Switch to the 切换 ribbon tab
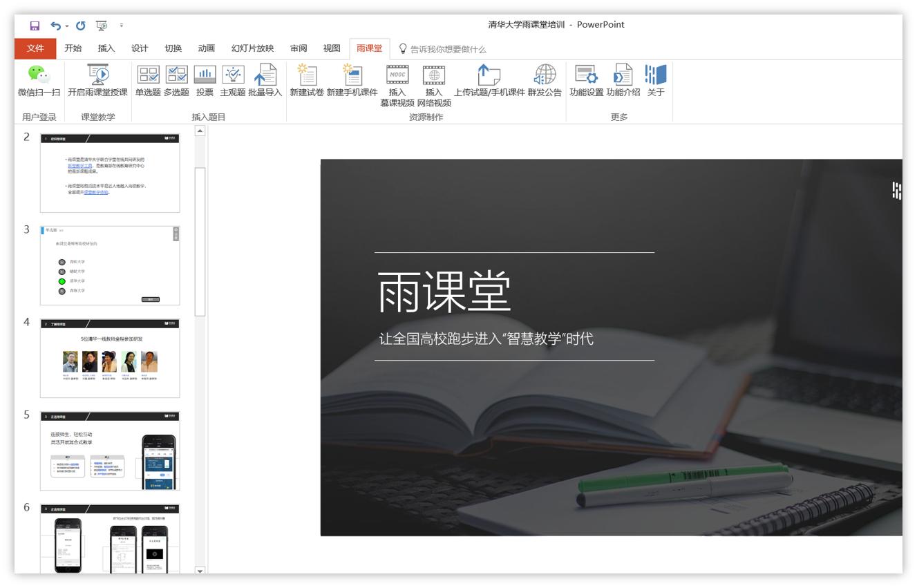This screenshot has width=917, height=588. (x=173, y=48)
